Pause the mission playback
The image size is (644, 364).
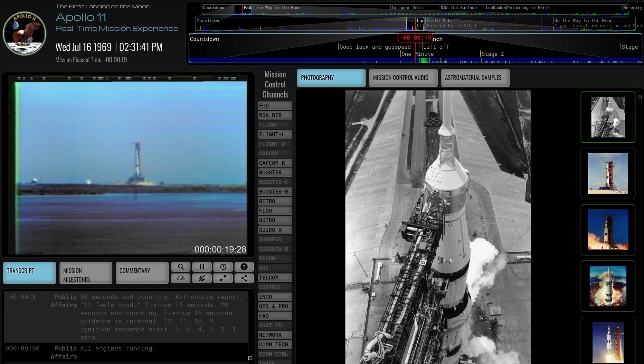pyautogui.click(x=202, y=267)
